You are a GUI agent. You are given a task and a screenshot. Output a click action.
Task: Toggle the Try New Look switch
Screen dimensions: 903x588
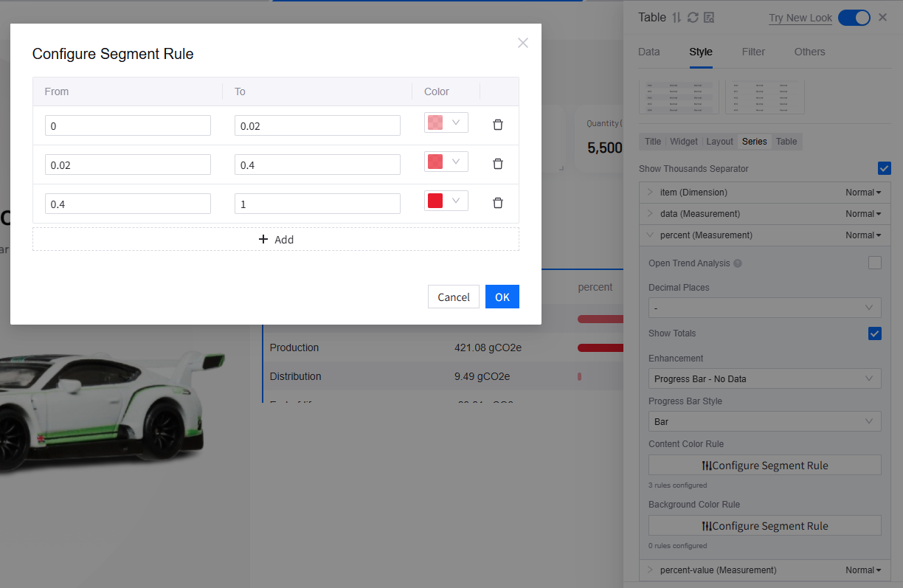(x=854, y=18)
